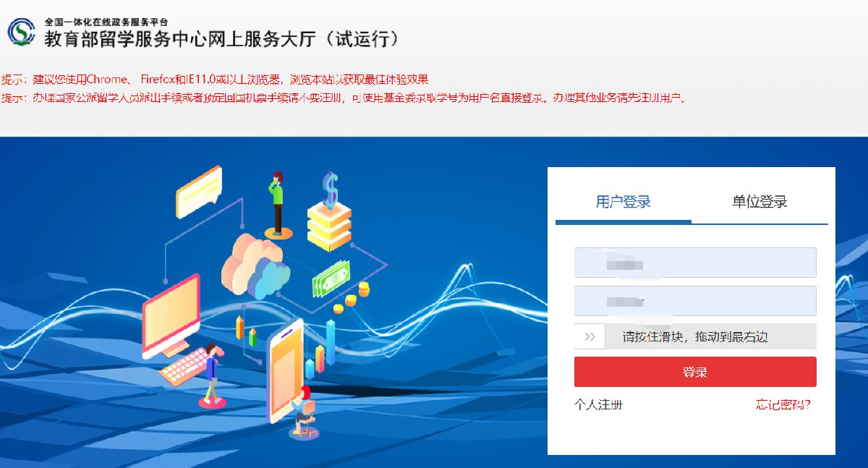Screen dimensions: 868x468
Task: Click the pink keyboard illustration
Action: point(184,371)
